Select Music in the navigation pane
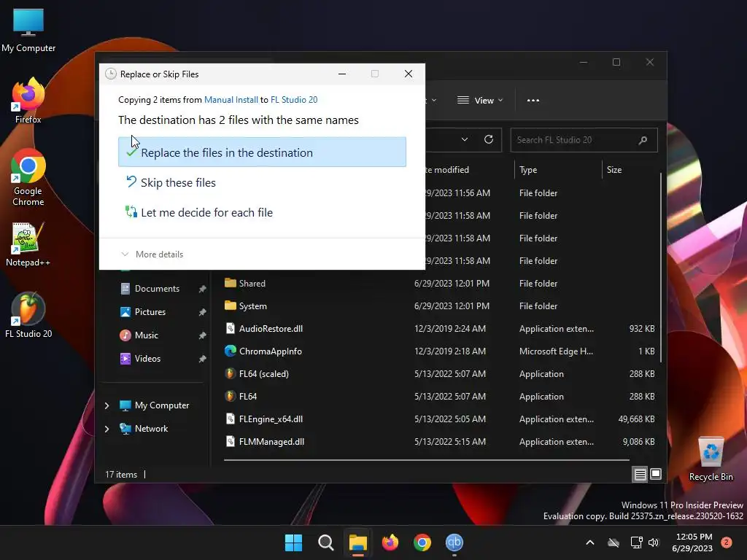This screenshot has width=747, height=560. coord(146,335)
